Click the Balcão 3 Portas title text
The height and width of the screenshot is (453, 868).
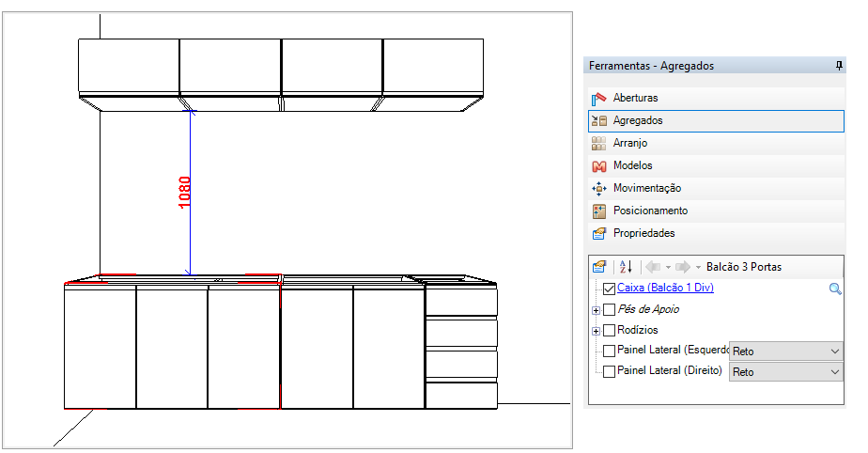(744, 267)
